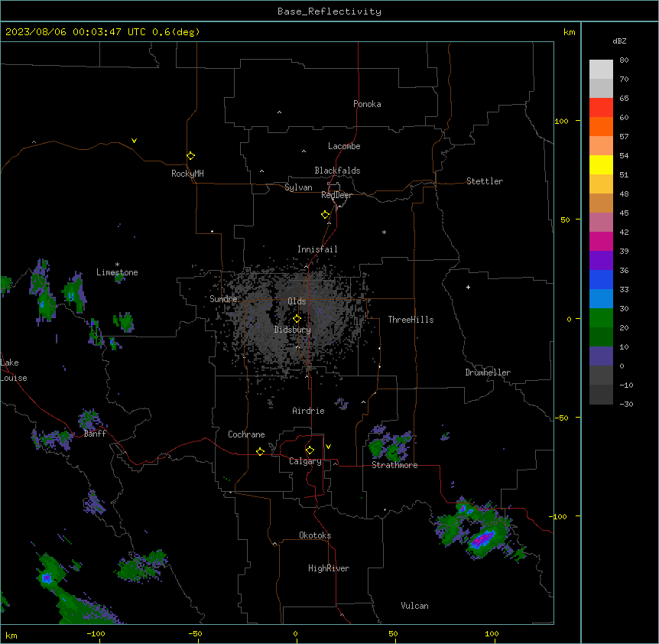This screenshot has height=644, width=659.
Task: Click the Sundre town label
Action: coord(223,299)
